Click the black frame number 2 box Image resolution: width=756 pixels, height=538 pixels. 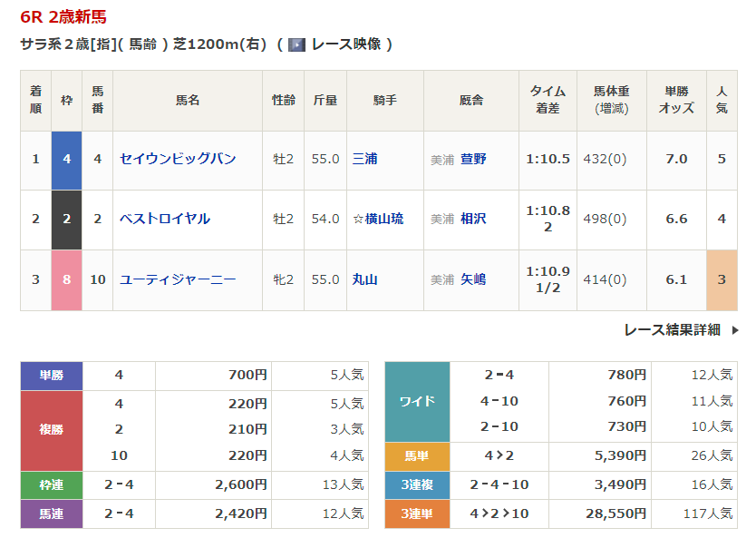coord(67,219)
